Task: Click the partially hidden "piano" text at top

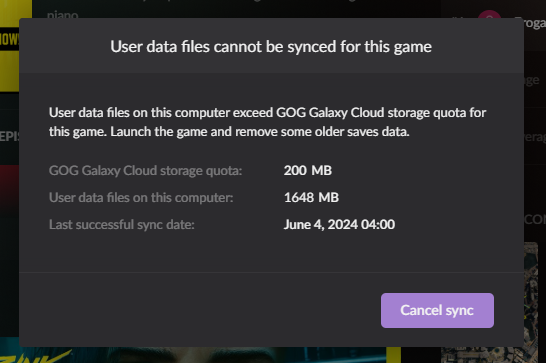Action: (63, 15)
